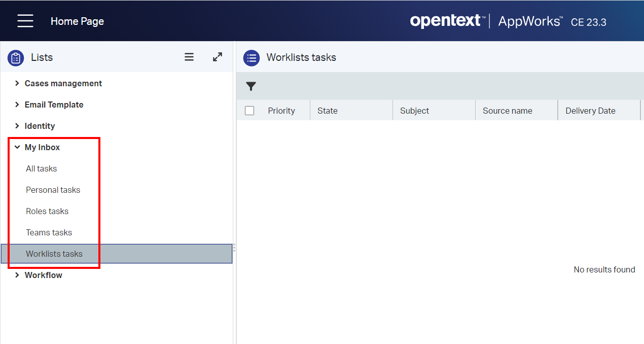Select Personal tasks in My Inbox
This screenshot has width=644, height=344.
pos(53,190)
